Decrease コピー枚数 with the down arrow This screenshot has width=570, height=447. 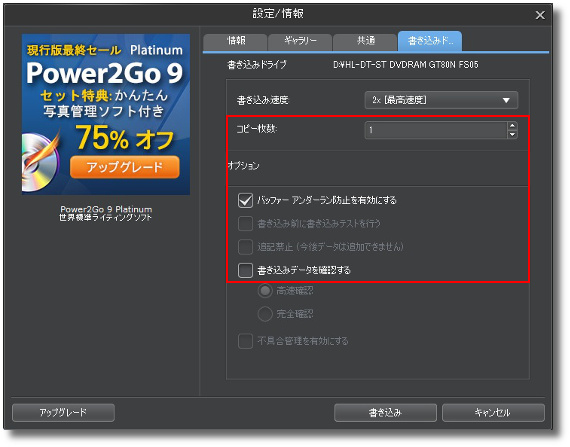pos(512,134)
